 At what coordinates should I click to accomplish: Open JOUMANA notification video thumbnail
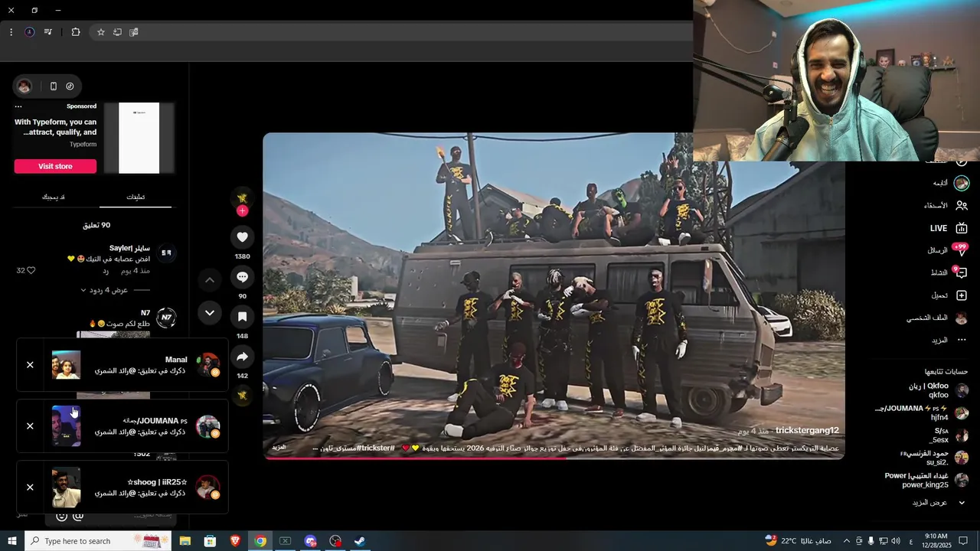click(x=66, y=426)
